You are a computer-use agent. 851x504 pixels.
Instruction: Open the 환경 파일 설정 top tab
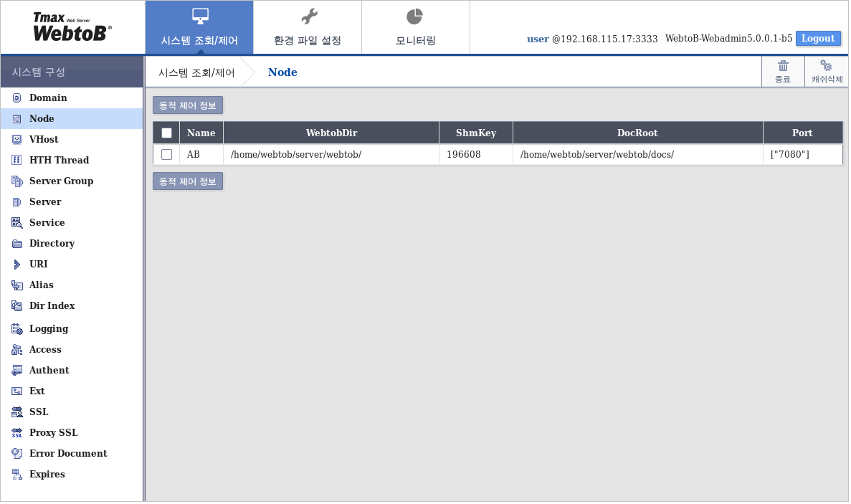tap(307, 27)
